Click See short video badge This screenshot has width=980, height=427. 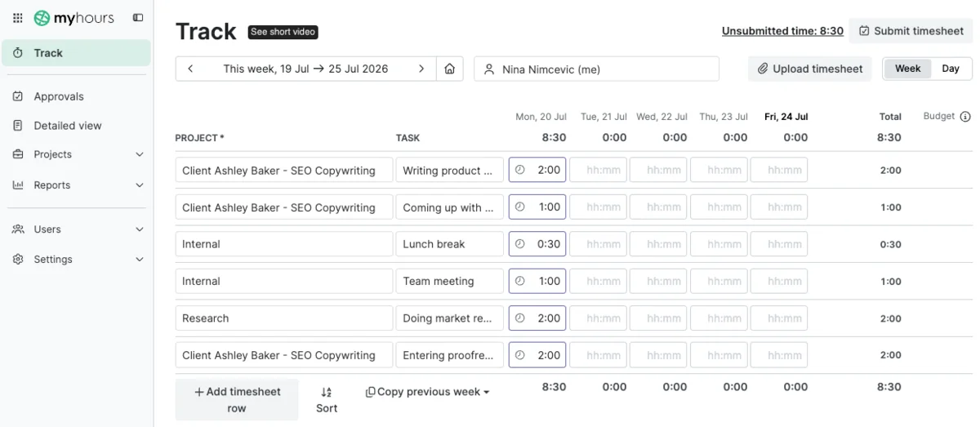[283, 32]
